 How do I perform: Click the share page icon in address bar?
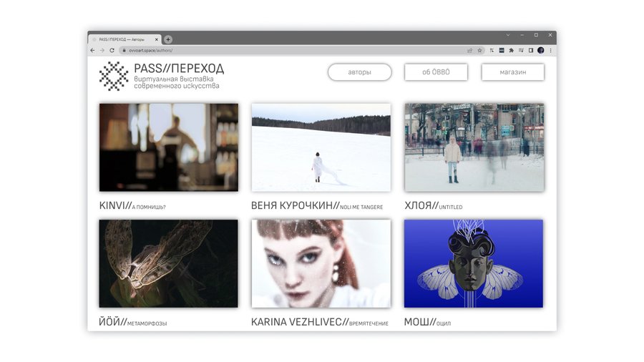coord(470,51)
